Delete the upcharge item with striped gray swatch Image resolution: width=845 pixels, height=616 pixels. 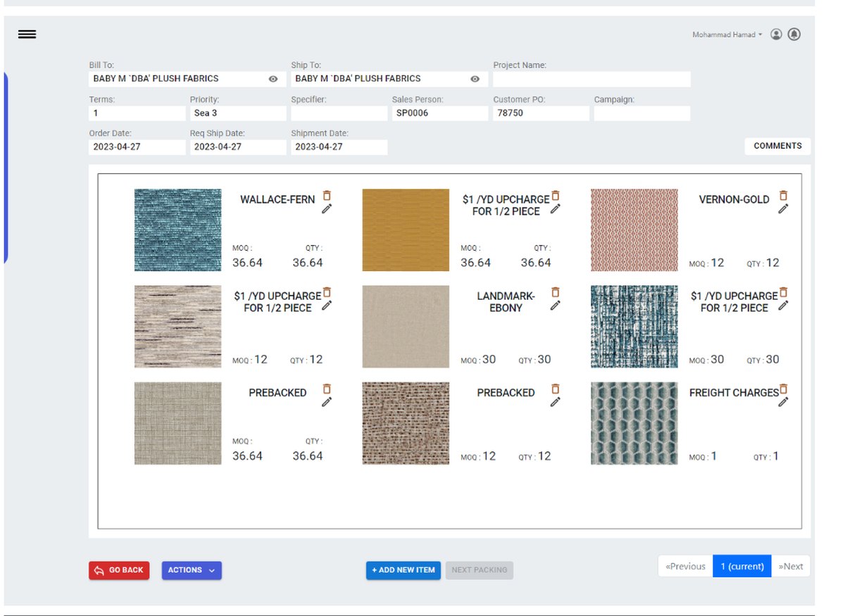[327, 292]
